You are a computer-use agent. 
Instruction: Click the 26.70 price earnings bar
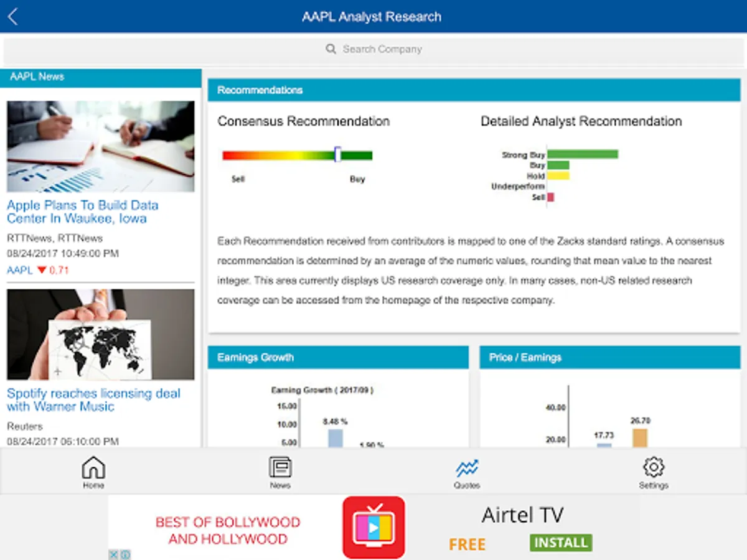tap(640, 438)
